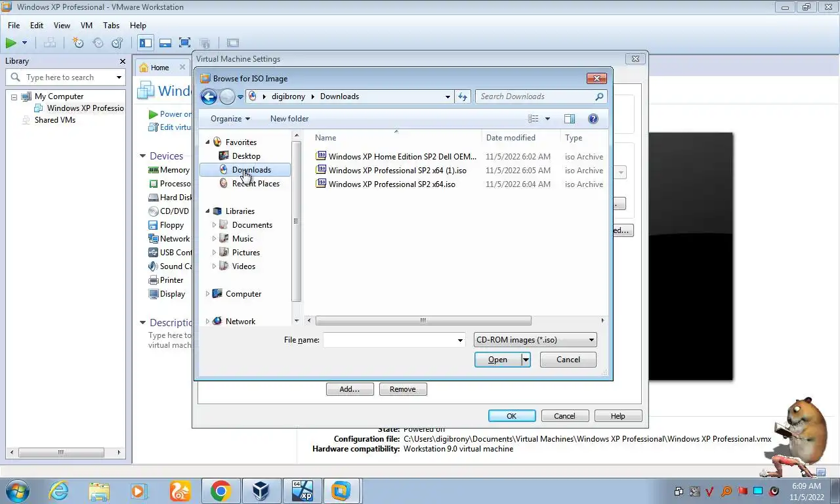Open Windows Media Player from taskbar
This screenshot has width=840, height=504.
[x=140, y=491]
